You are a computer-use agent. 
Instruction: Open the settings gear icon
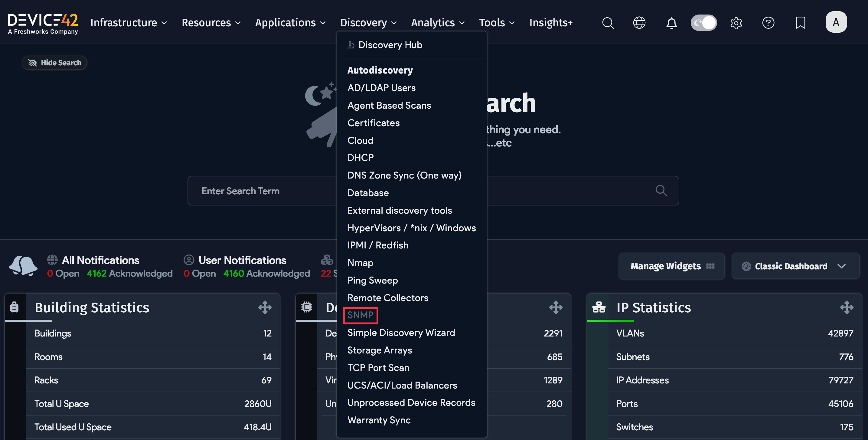[736, 23]
